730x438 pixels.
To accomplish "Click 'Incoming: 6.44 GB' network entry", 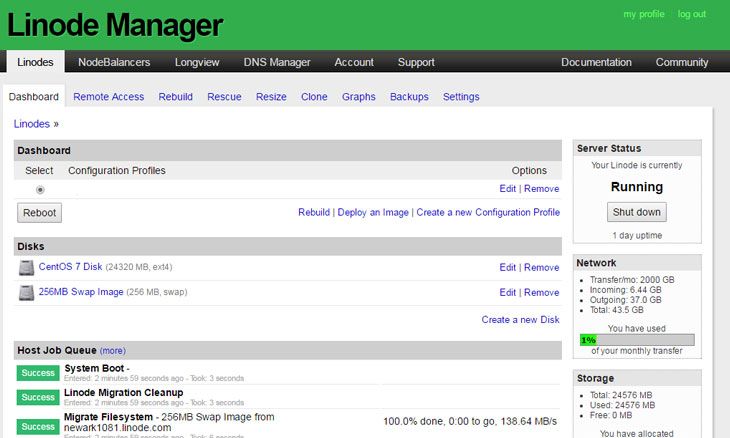I will pos(625,290).
